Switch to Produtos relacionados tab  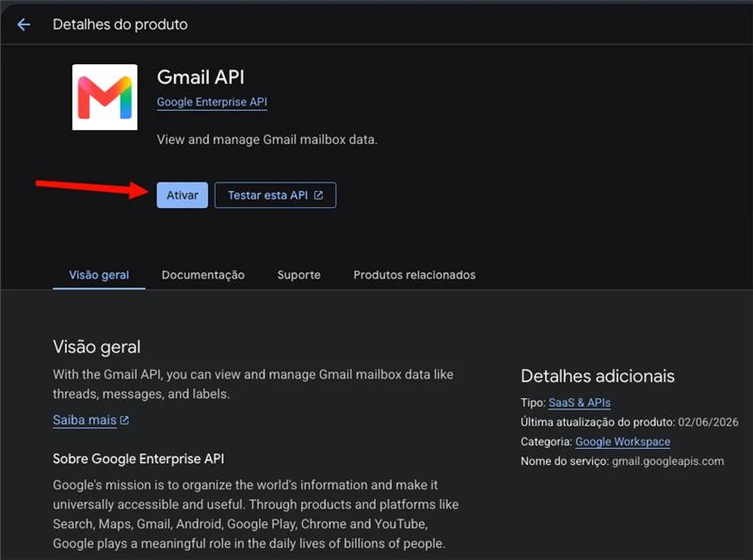click(x=414, y=275)
